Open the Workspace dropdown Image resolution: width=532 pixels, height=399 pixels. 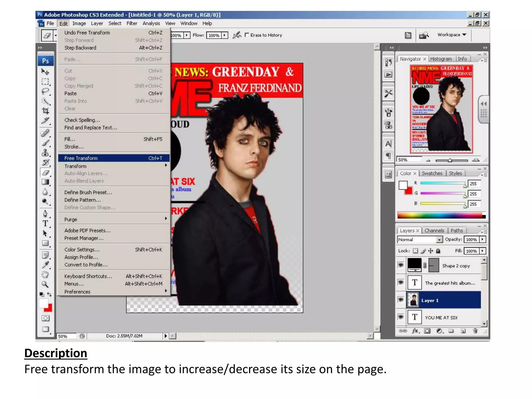tap(452, 35)
